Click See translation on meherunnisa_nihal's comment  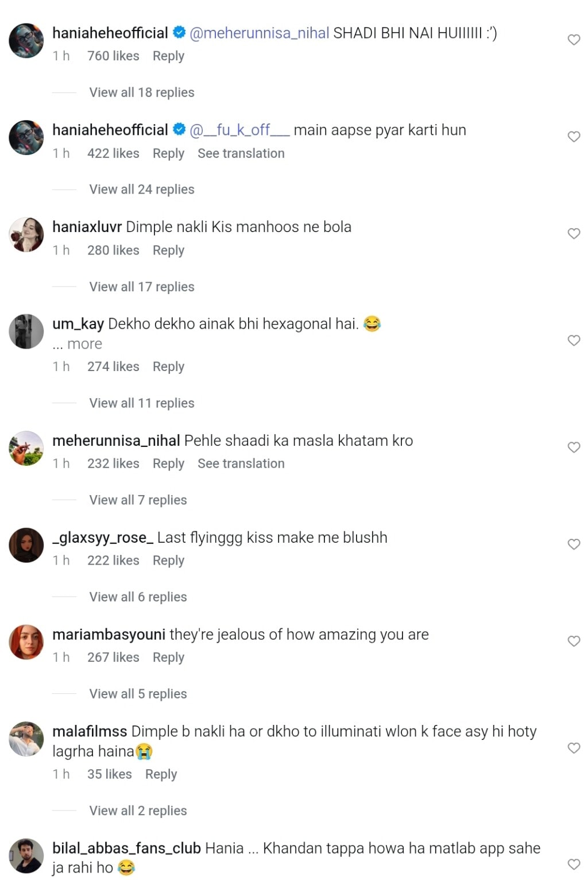coord(241,464)
